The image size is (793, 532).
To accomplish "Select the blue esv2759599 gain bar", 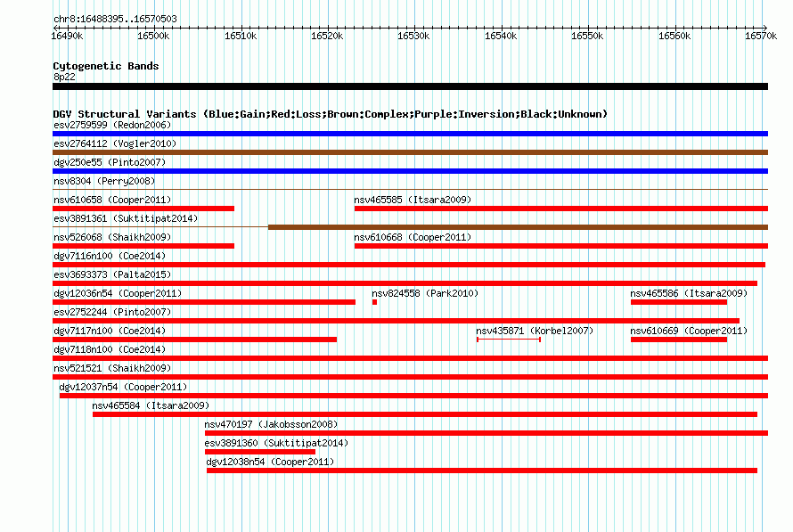I will 410,134.
